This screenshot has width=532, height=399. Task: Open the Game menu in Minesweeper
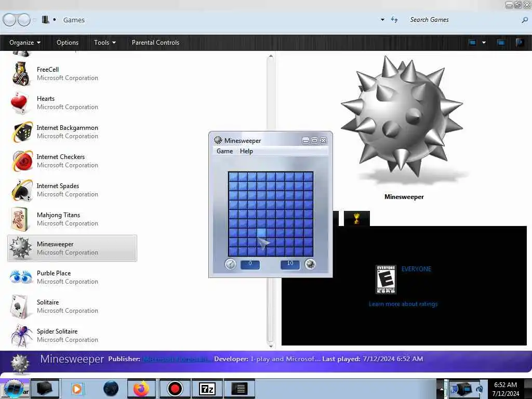pos(224,151)
